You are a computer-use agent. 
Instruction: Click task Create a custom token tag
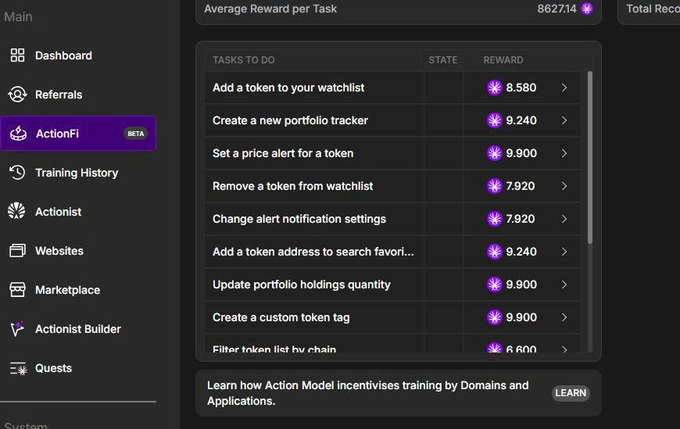pyautogui.click(x=281, y=317)
